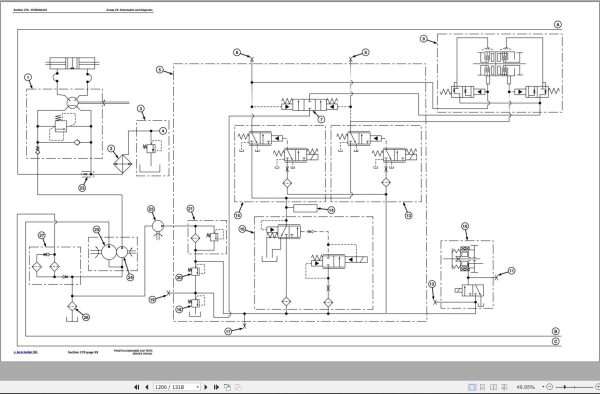Switch to two-page view layout

(494, 387)
